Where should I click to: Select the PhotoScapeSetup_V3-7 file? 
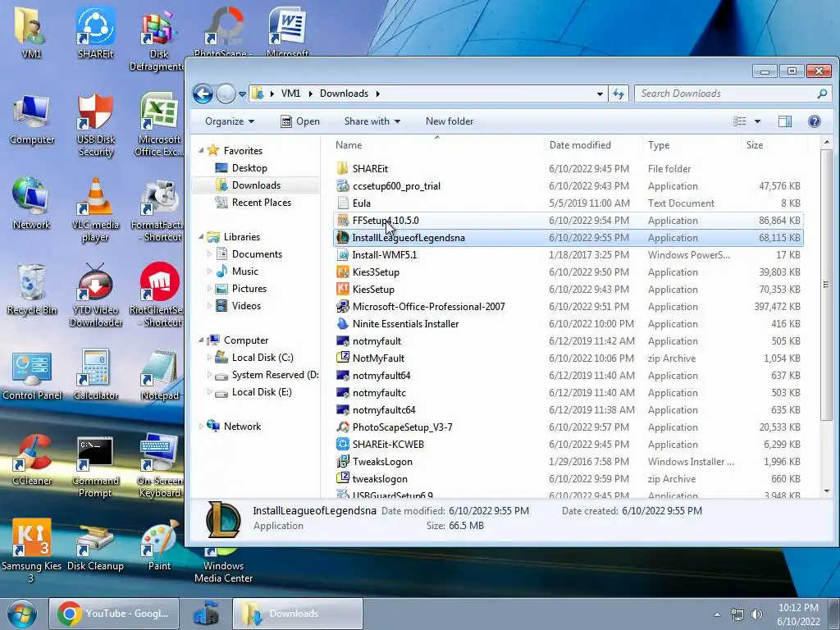(568, 427)
